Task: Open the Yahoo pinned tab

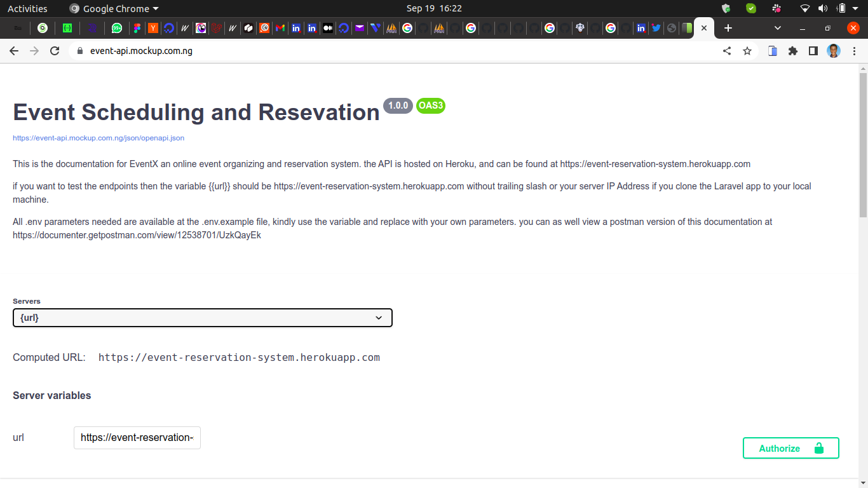Action: point(153,28)
